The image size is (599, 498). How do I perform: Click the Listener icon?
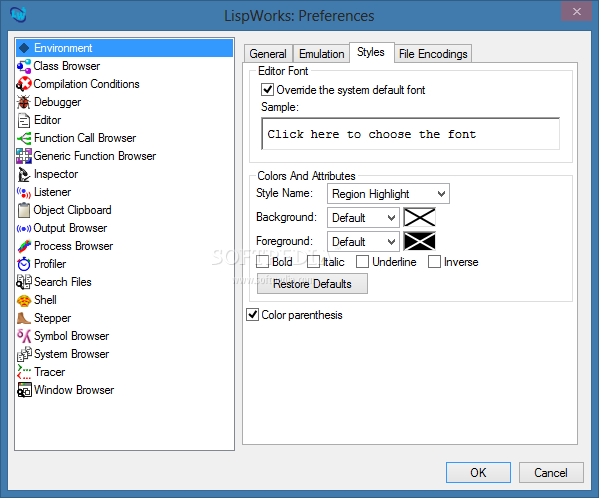24,192
